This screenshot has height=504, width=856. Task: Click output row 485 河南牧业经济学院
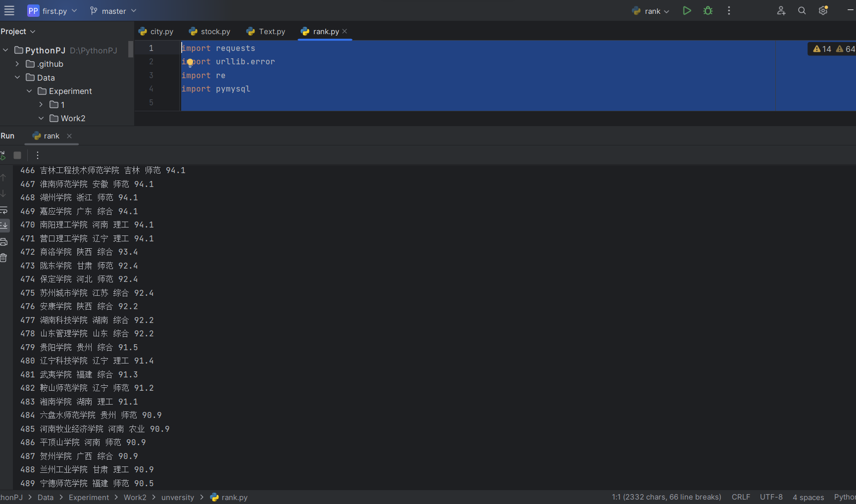(x=95, y=429)
